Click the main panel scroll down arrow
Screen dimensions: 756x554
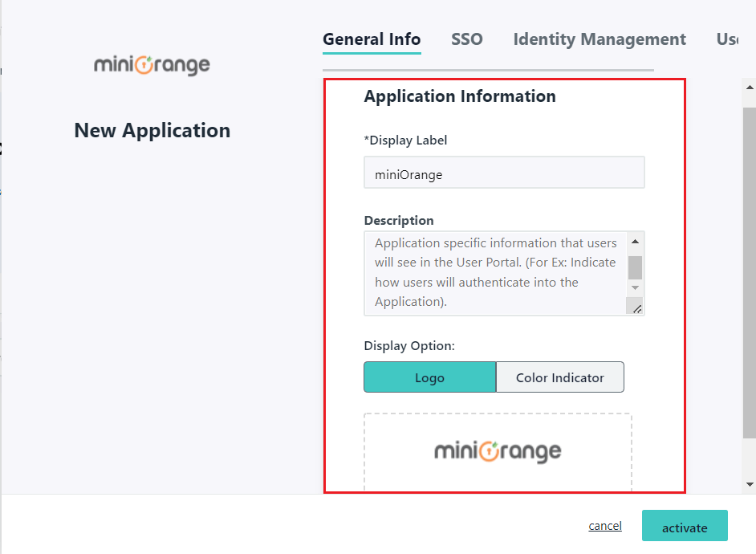pyautogui.click(x=750, y=485)
